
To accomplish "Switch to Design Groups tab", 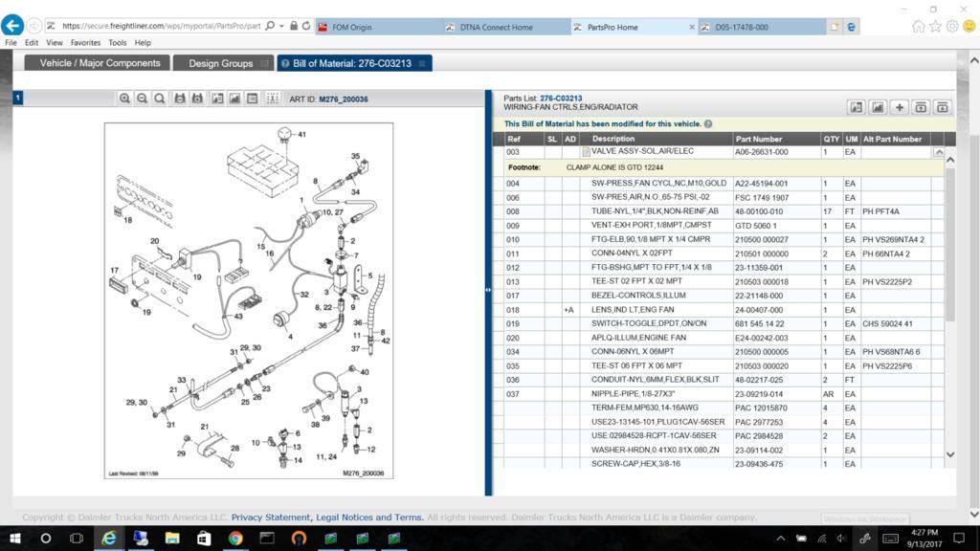I will click(x=223, y=63).
